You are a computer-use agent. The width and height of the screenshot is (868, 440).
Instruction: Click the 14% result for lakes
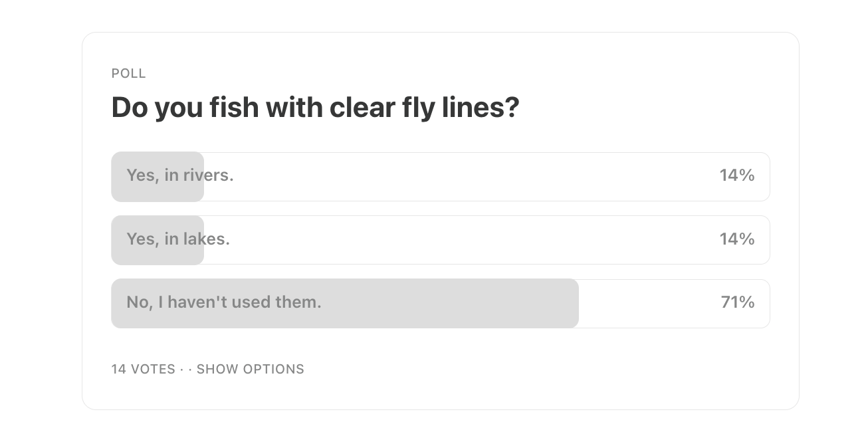click(736, 239)
